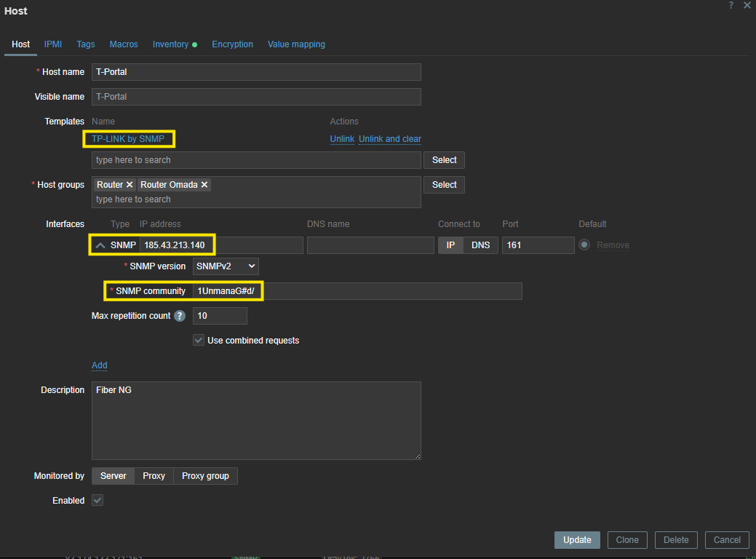The height and width of the screenshot is (559, 756).
Task: Remove the Router host group tag
Action: [x=130, y=185]
